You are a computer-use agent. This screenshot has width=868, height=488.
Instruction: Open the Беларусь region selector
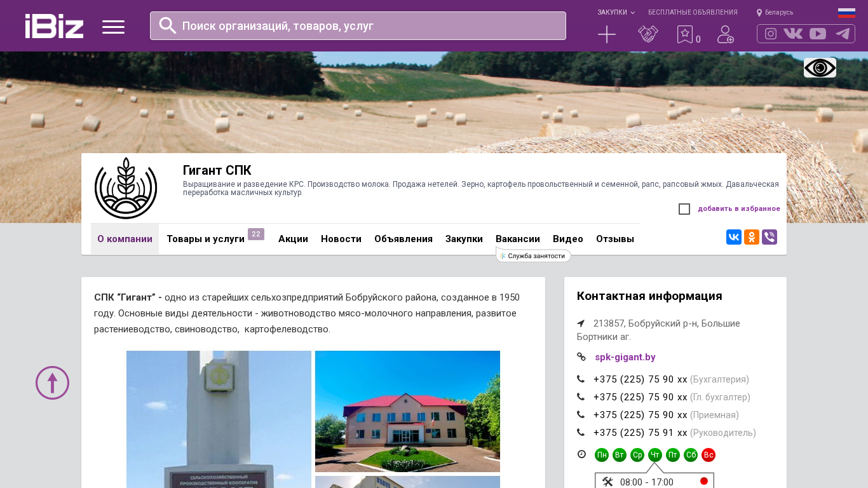click(x=779, y=13)
